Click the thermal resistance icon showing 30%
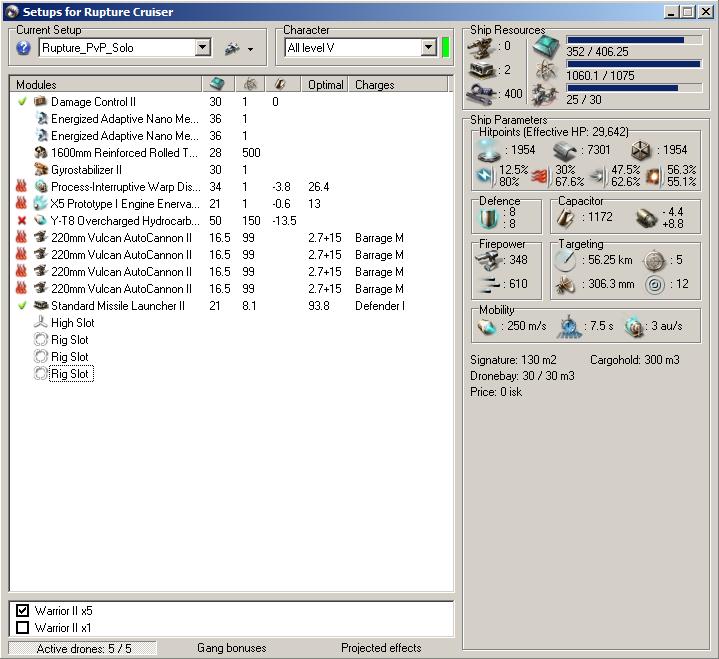This screenshot has width=719, height=659. [x=541, y=176]
